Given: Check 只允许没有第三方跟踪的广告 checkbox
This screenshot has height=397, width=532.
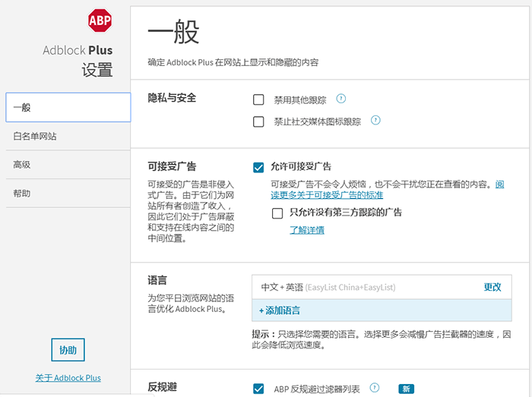Looking at the screenshot, I should pyautogui.click(x=277, y=213).
